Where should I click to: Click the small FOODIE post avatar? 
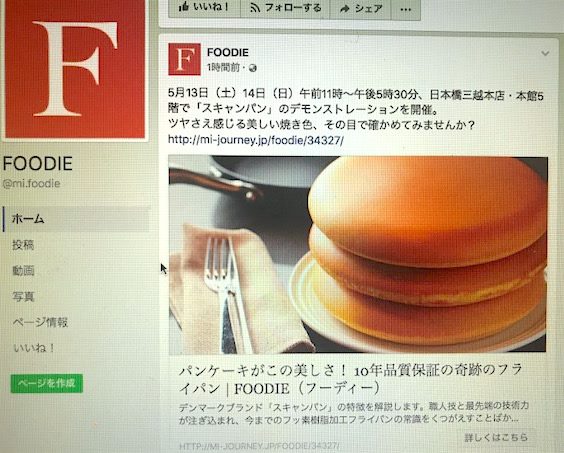click(185, 59)
